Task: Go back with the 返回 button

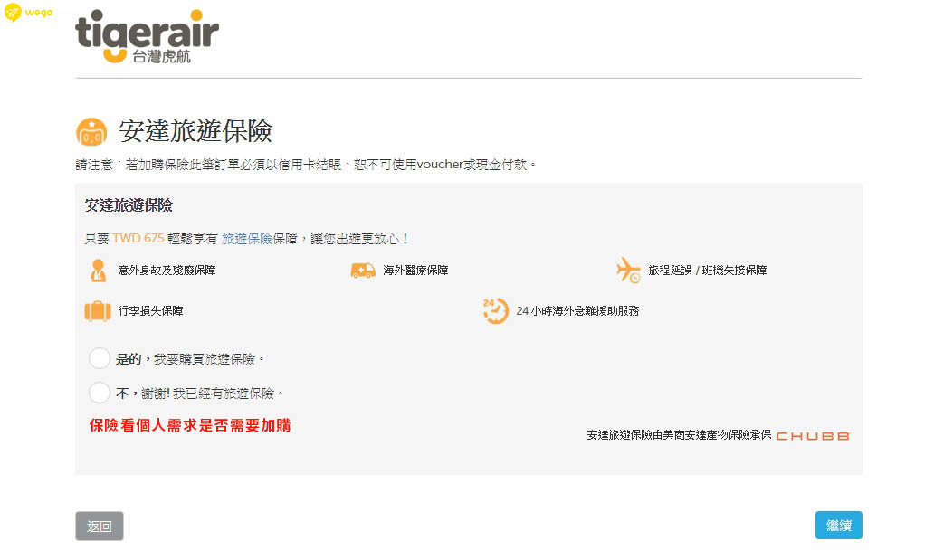Action: [x=100, y=526]
